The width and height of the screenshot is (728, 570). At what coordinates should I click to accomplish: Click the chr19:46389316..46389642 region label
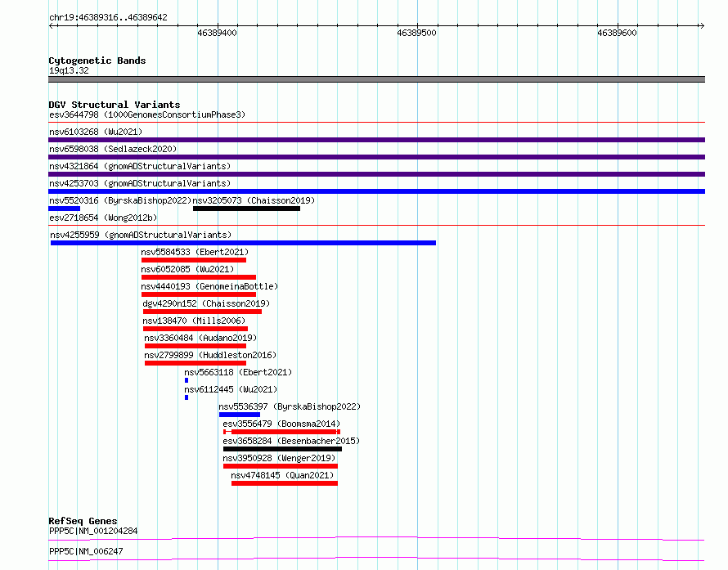click(x=108, y=18)
